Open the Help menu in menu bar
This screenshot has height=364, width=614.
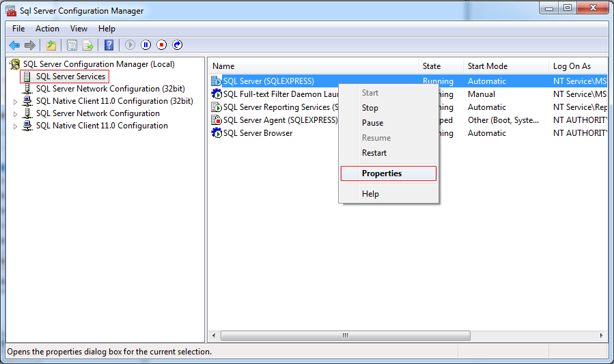[x=107, y=29]
